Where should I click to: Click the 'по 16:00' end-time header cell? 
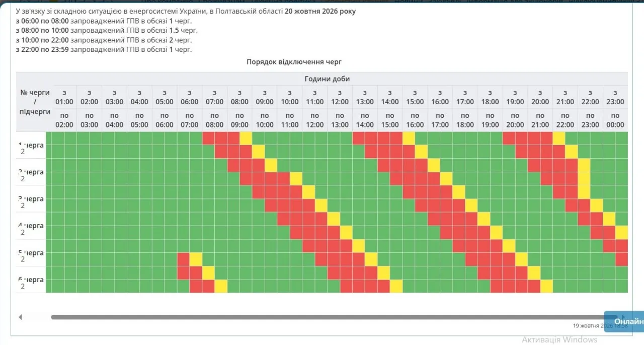[x=415, y=120]
